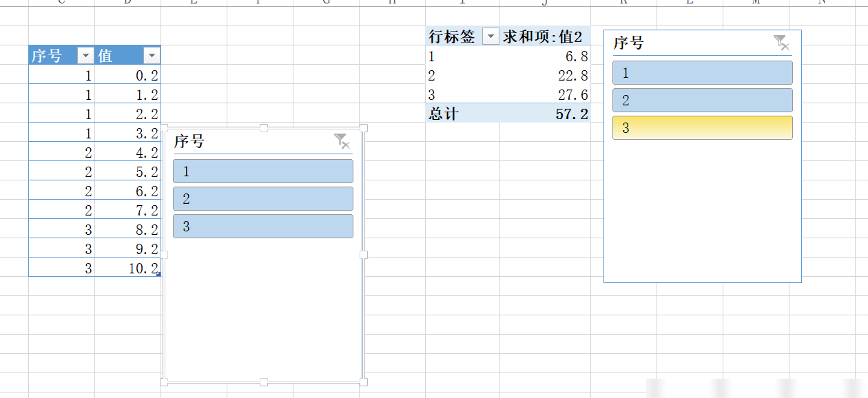
Task: Select the grand total value 57.2
Action: click(545, 114)
